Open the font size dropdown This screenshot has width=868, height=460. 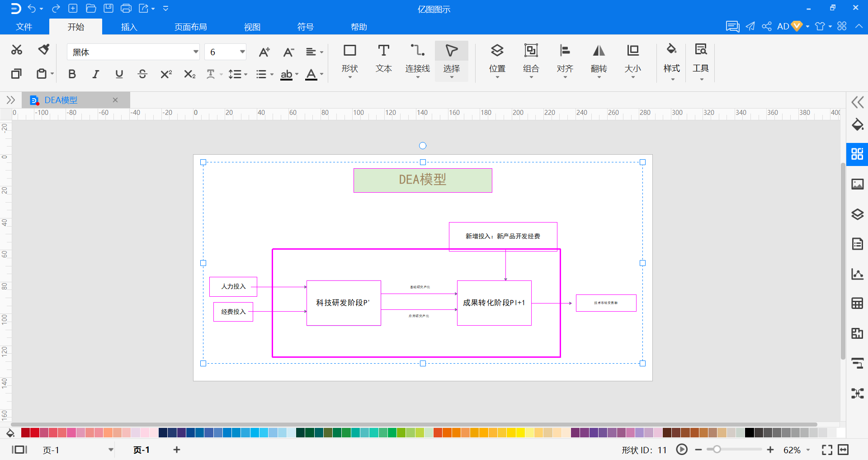(242, 52)
